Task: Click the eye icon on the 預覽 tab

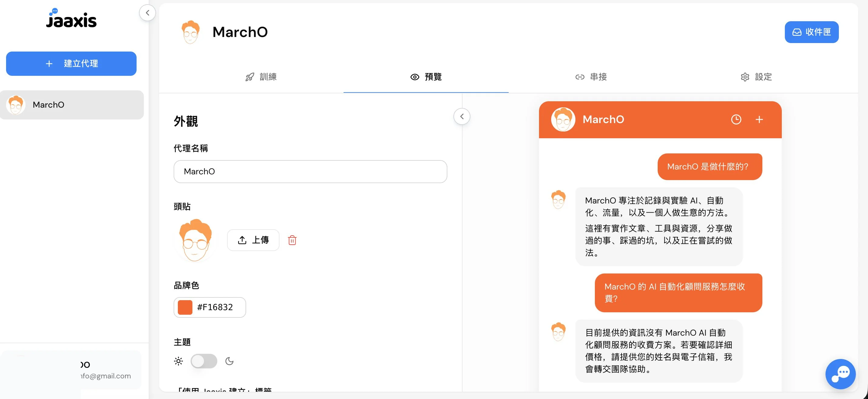Action: [x=415, y=77]
